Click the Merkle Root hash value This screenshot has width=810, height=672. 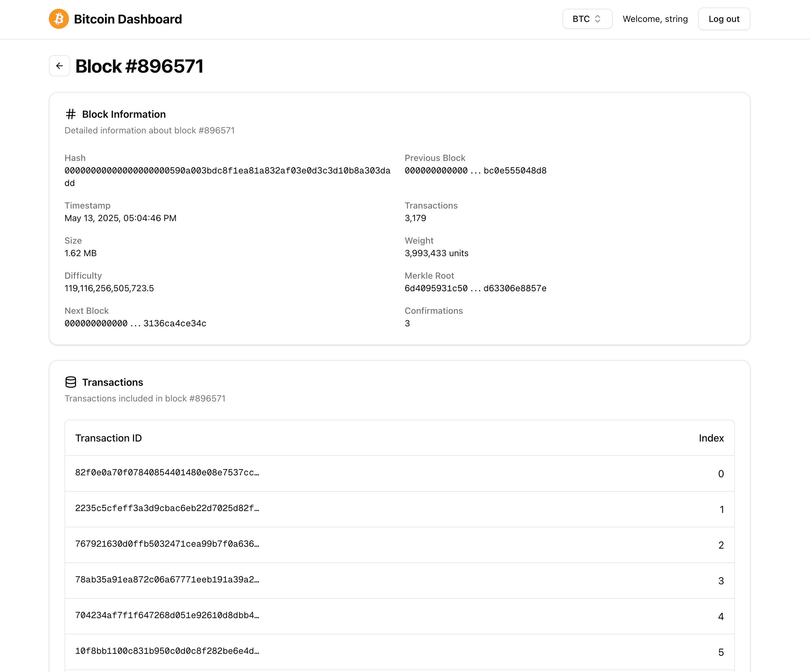coord(475,288)
